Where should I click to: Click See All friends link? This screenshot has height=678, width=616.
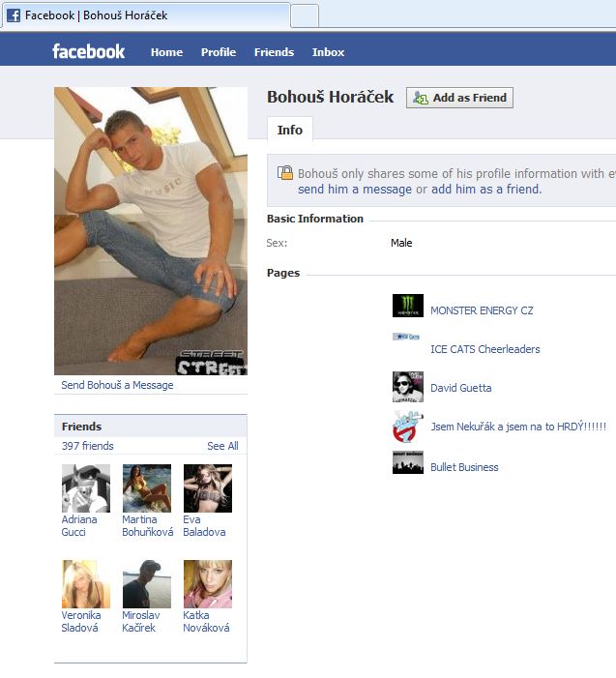pos(222,446)
